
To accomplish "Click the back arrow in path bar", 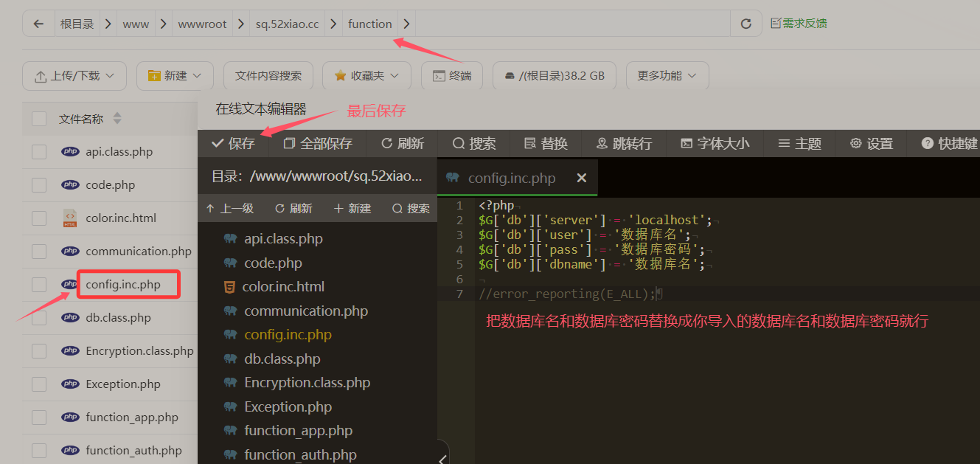I will [38, 24].
